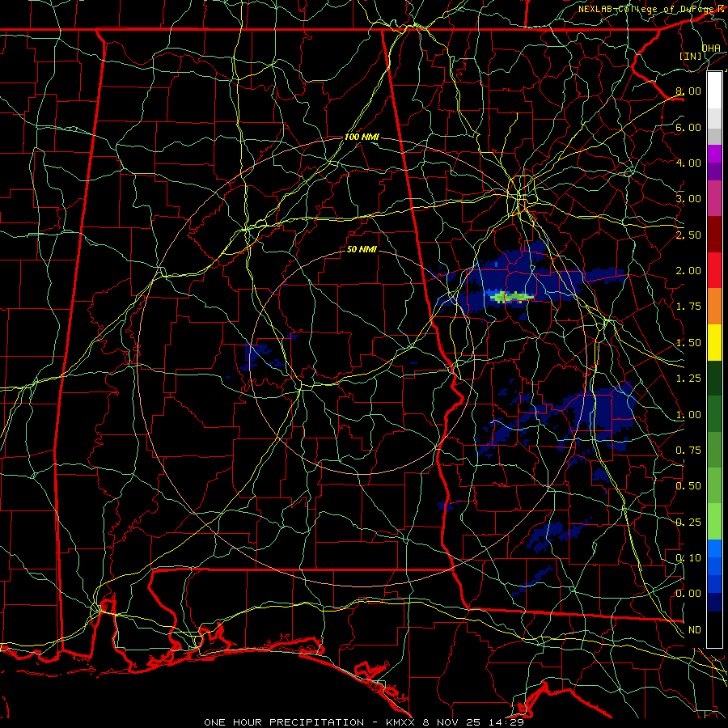Select the bright red 2.00 legend swatch
The image size is (728, 728).
[714, 270]
